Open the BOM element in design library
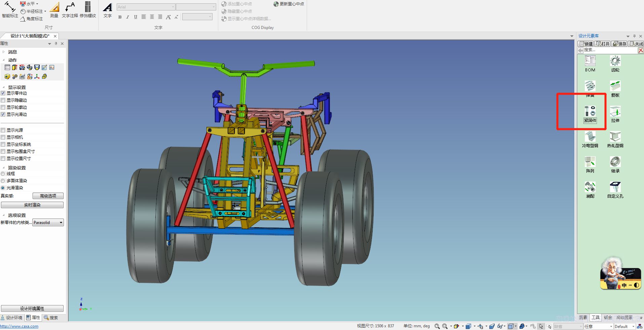644x330 pixels. (x=590, y=64)
